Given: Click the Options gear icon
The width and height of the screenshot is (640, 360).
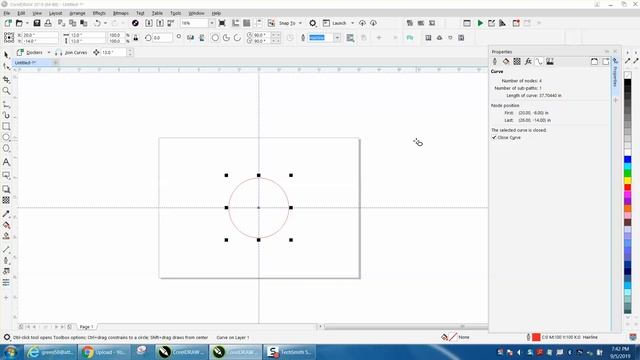Looking at the screenshot, I should tap(313, 23).
